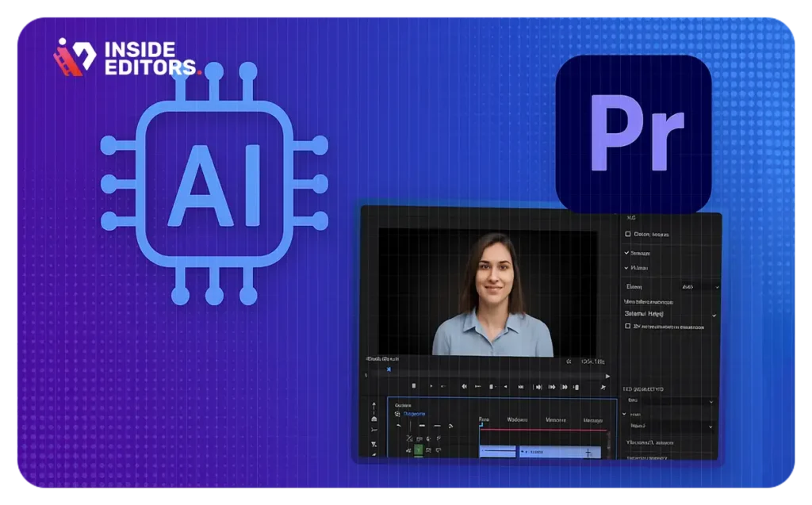Click the blue playhead marker on scrub bar
The height and width of the screenshot is (505, 812).
(x=389, y=369)
